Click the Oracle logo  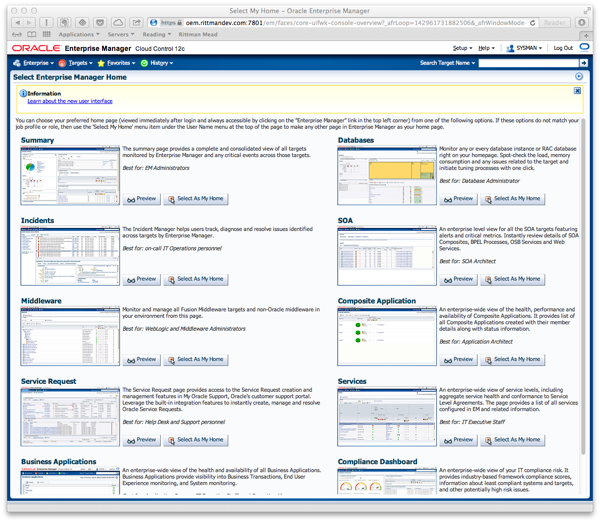[x=36, y=48]
